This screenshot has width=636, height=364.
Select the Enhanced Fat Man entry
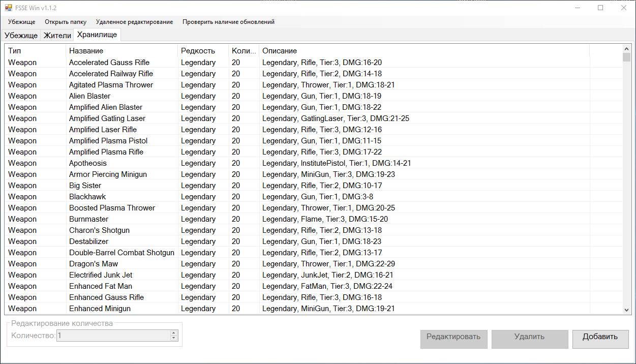coord(93,286)
